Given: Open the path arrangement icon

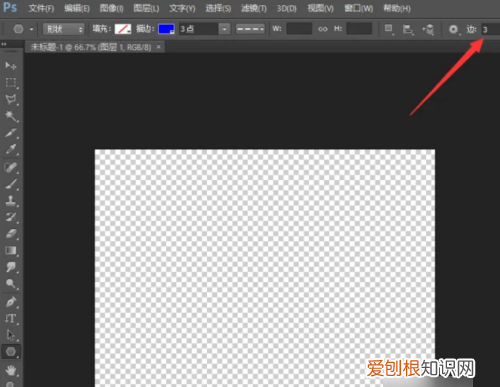Looking at the screenshot, I should tap(428, 29).
